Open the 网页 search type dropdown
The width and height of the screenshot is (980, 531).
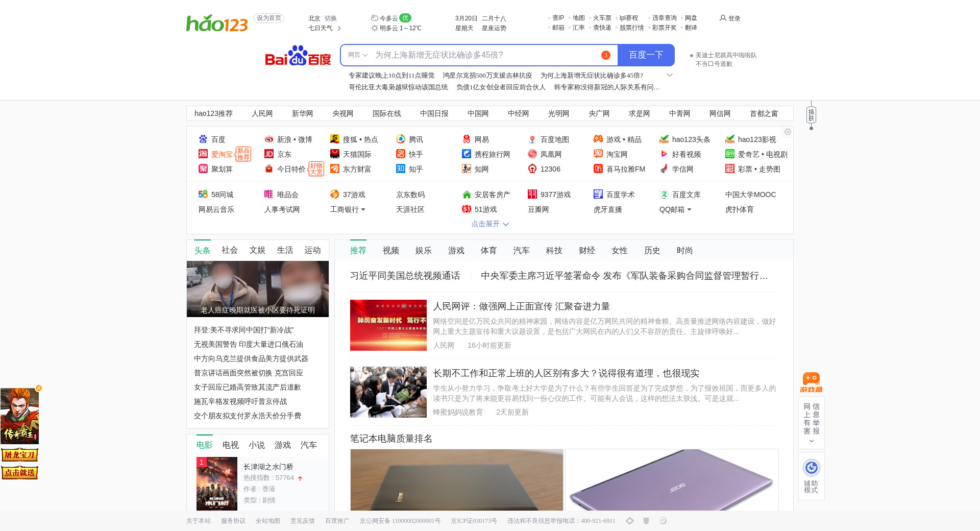358,55
